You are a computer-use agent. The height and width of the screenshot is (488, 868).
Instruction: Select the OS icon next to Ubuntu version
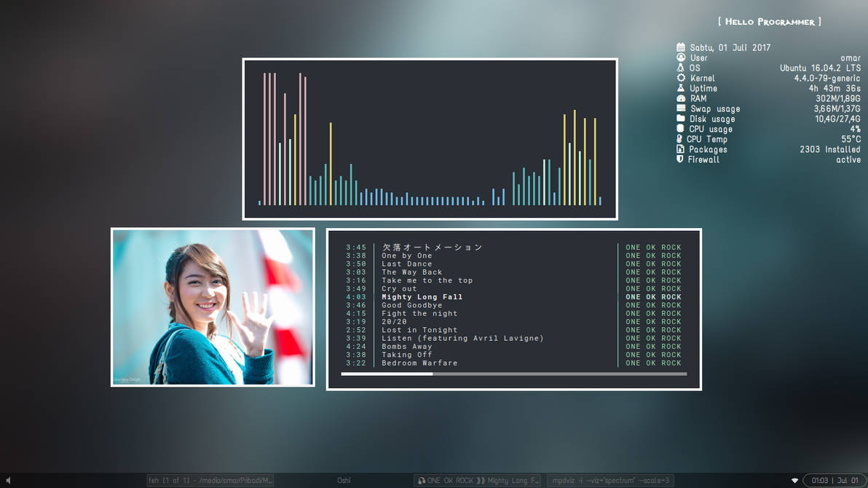[681, 68]
